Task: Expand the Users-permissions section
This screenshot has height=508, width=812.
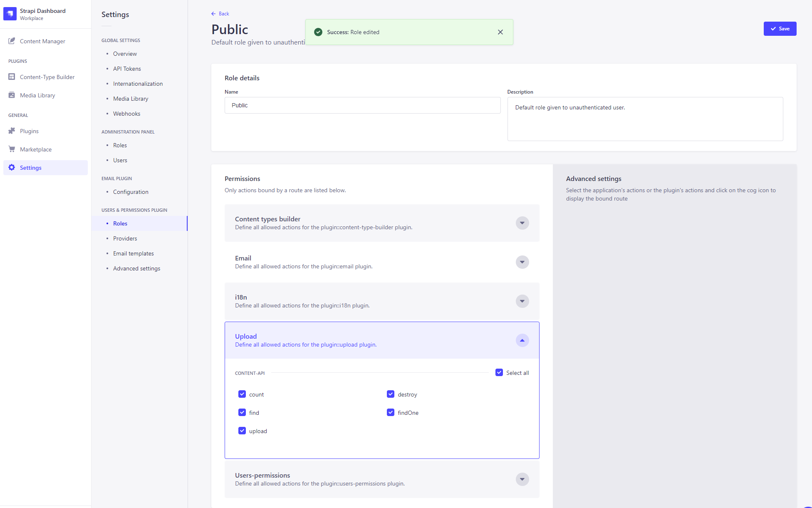Action: [x=522, y=479]
